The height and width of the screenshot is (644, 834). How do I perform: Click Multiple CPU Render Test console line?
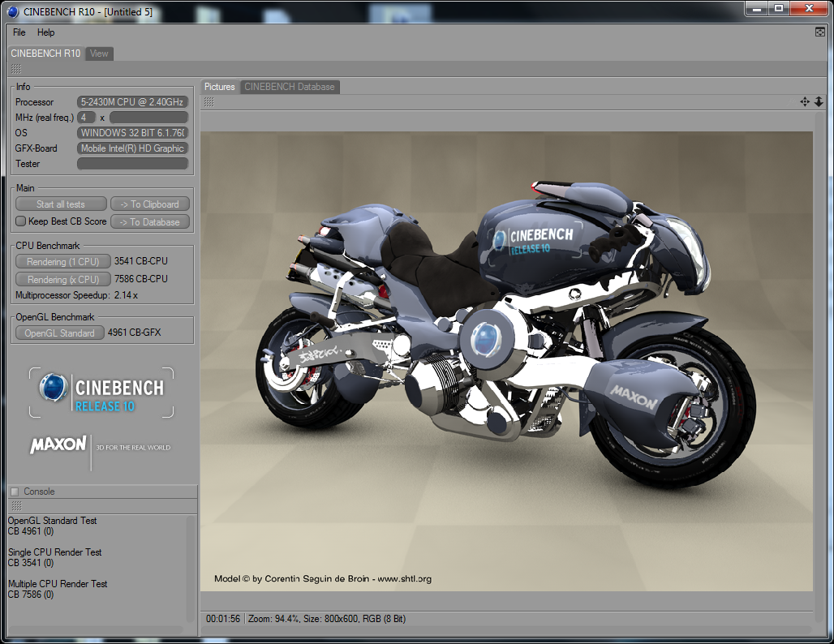pyautogui.click(x=58, y=583)
